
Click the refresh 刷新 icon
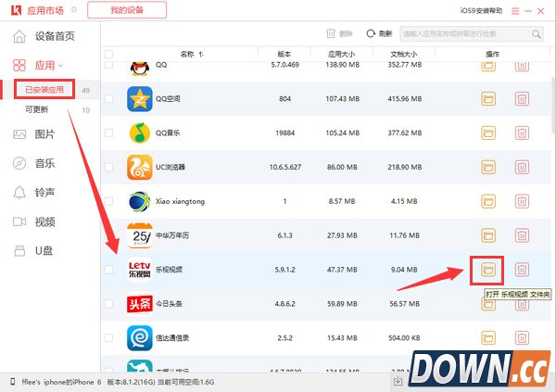pos(372,32)
